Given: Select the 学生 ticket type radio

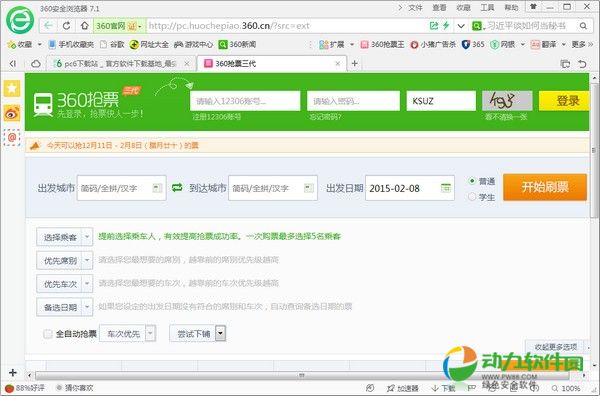Looking at the screenshot, I should [472, 197].
